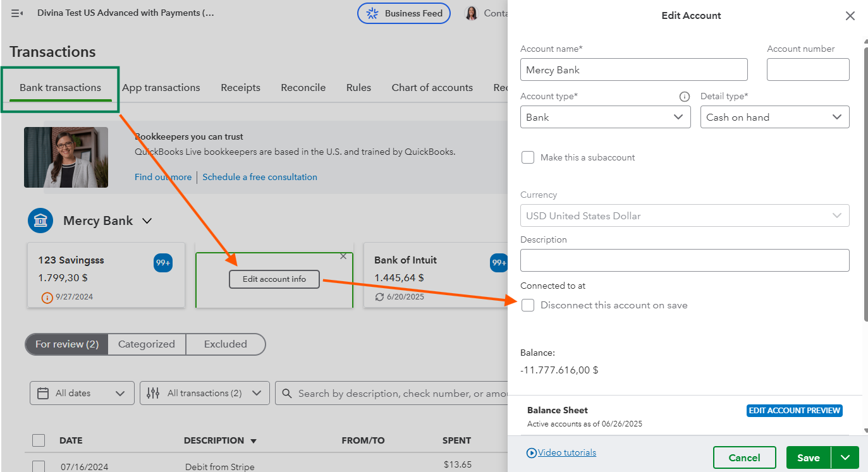Click the DATE column header
This screenshot has height=472, width=868.
coord(71,440)
